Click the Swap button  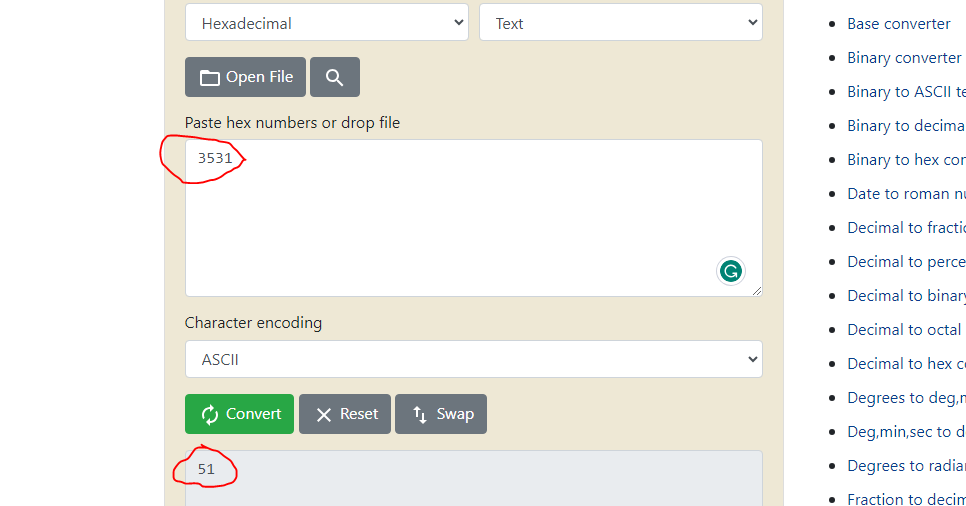click(x=440, y=414)
